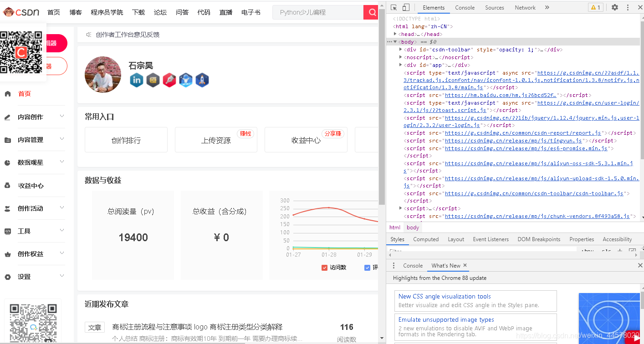
Task: Toggle the blue chart legend checkbox
Action: (367, 268)
